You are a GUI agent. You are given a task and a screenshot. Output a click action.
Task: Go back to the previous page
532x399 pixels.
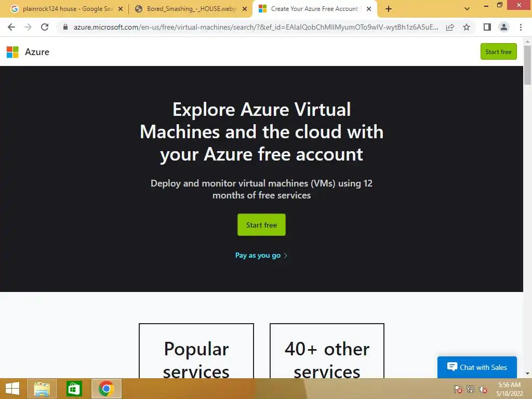(11, 27)
